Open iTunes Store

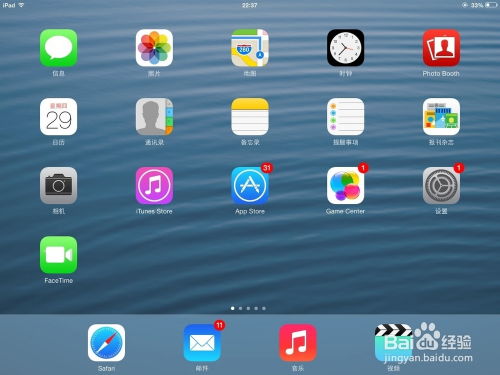coord(154,186)
